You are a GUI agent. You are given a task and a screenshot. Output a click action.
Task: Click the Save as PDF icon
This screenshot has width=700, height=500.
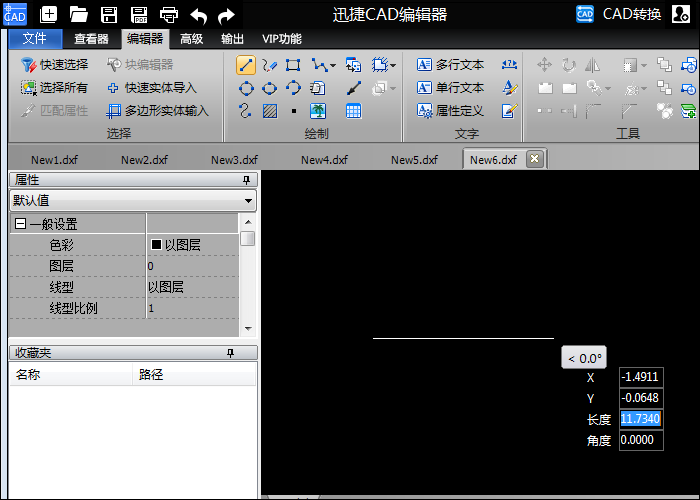pos(139,15)
